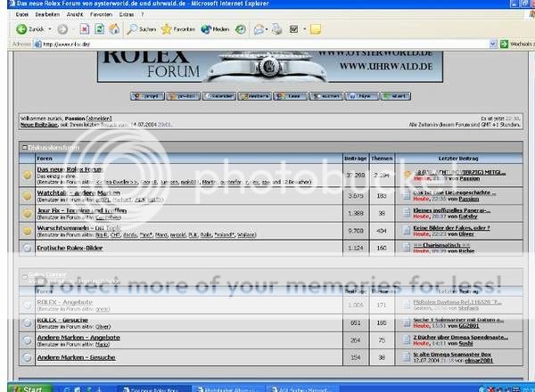Viewport: 535px width, 392px height.
Task: Click post icon beside 'alte Omega Seamaster Box'
Action: coord(406,357)
